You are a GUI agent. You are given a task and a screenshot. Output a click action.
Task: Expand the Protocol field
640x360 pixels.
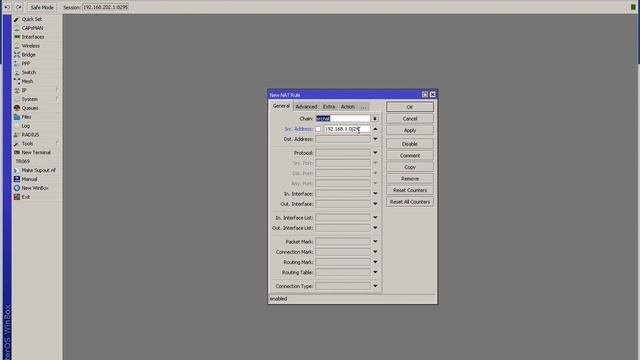click(375, 153)
